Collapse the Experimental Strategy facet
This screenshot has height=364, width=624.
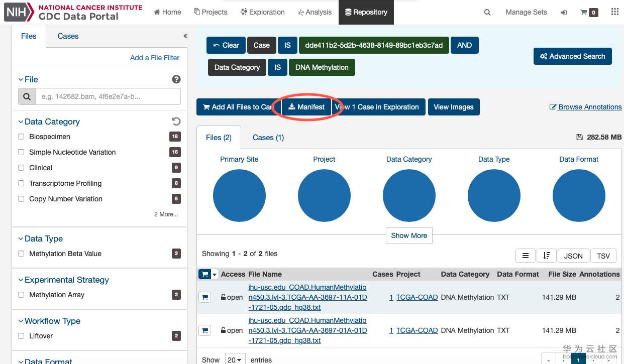point(63,280)
